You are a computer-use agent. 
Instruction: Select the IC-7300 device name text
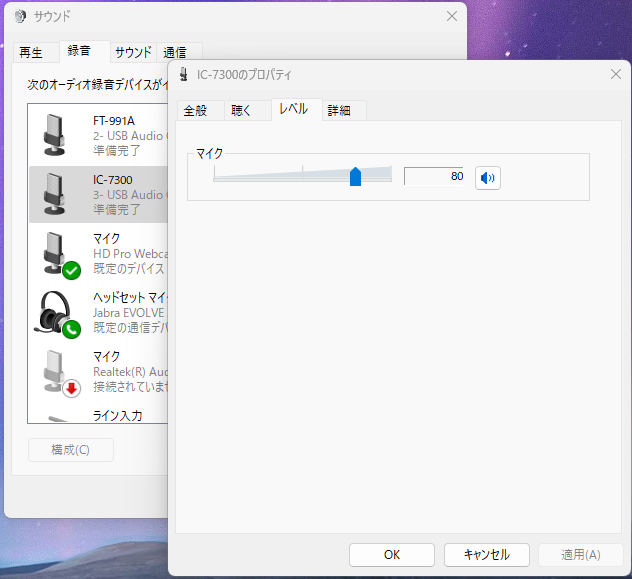(x=112, y=180)
